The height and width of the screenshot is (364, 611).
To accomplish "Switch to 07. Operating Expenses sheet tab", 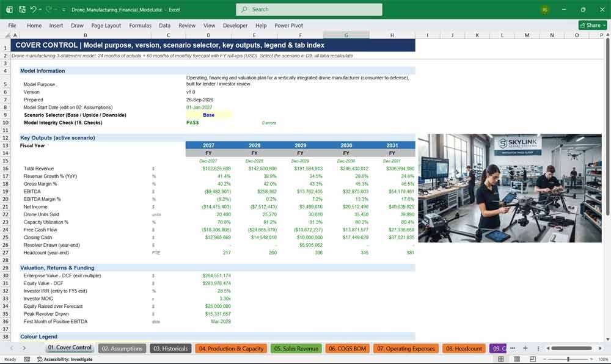I will coord(406,349).
